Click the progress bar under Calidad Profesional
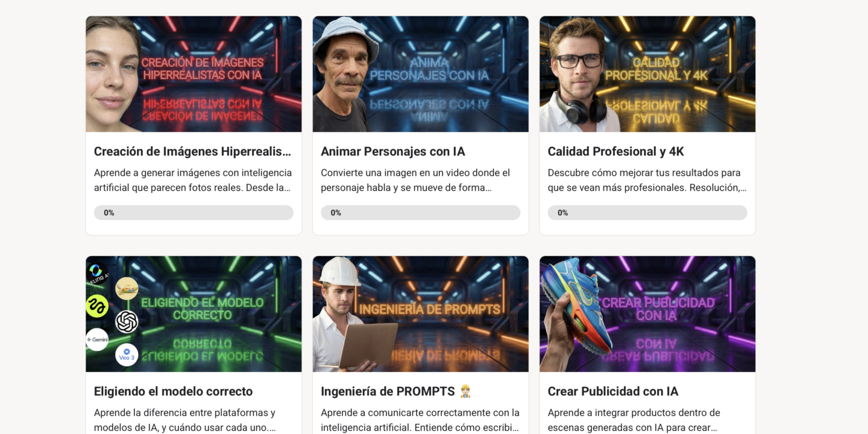The width and height of the screenshot is (868, 434). tap(647, 213)
